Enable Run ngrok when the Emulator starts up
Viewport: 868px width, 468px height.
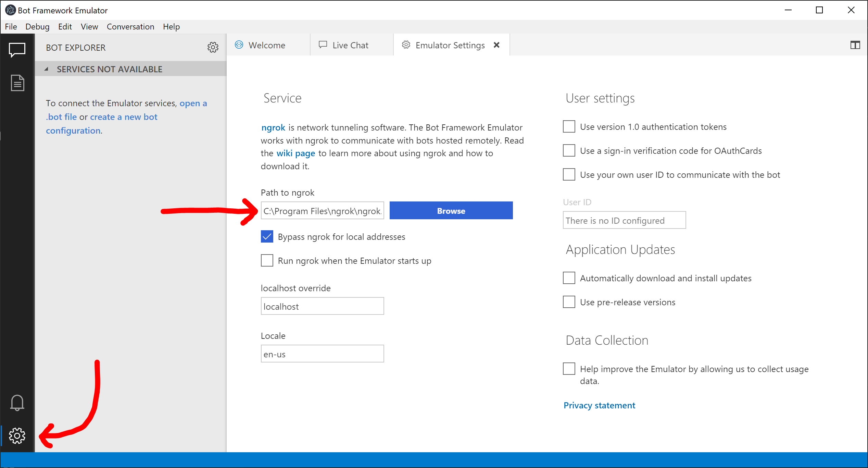tap(266, 260)
